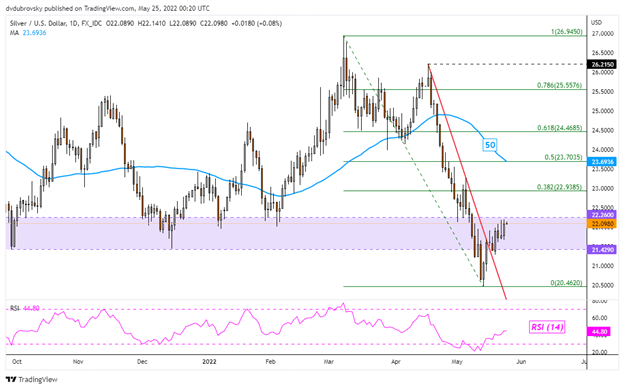Click the 44.80 pink RSI value tag

(x=599, y=332)
